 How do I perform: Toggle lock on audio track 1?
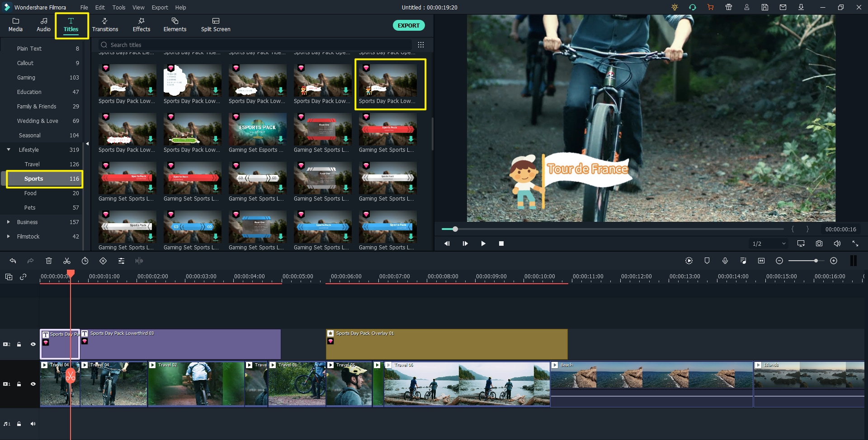tap(19, 424)
